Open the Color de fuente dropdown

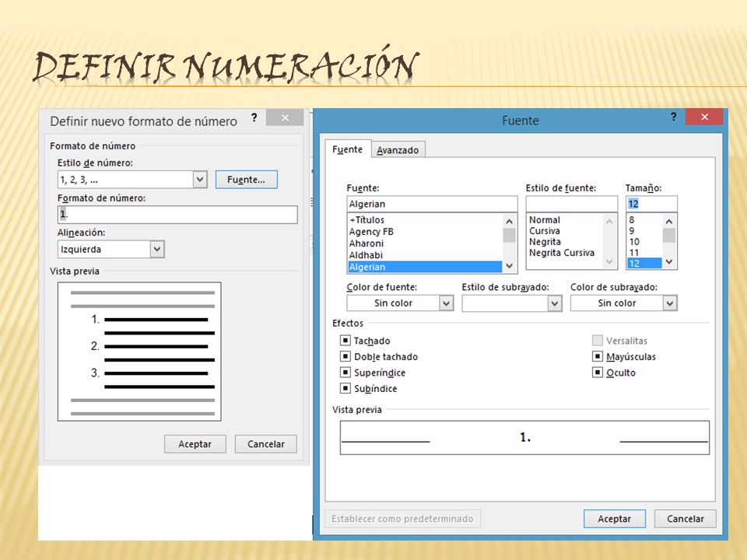[446, 303]
